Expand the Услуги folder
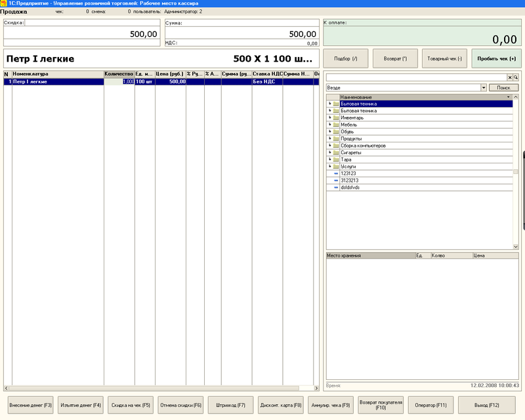Screen dimensions: 525x420 330,167
